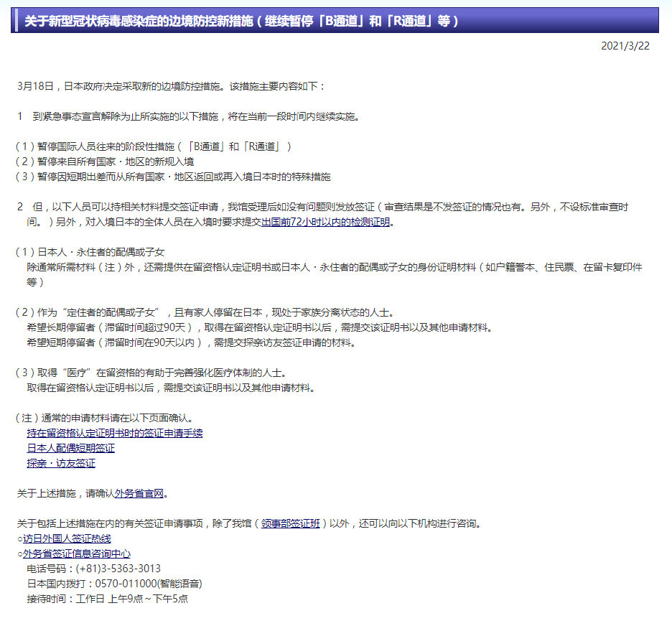Open 持在留资格认定证明书时的签证申请手续 link
The height and width of the screenshot is (621, 672).
pos(115,433)
